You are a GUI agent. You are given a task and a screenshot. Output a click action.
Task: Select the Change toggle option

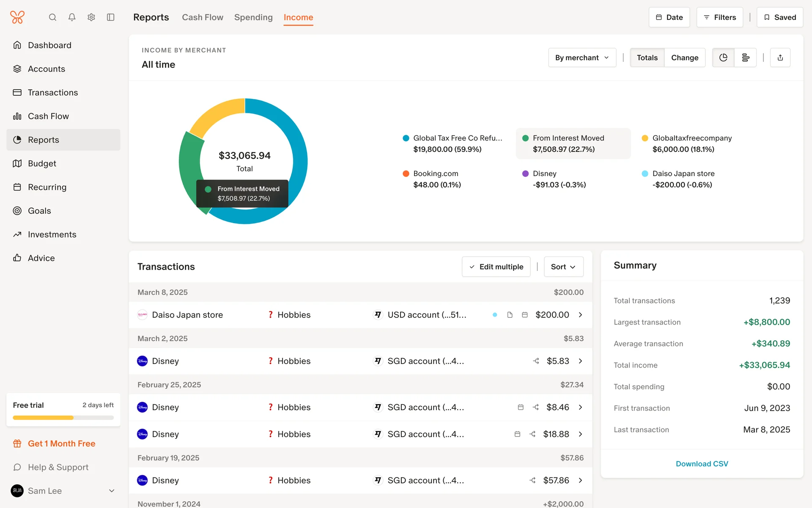coord(685,58)
